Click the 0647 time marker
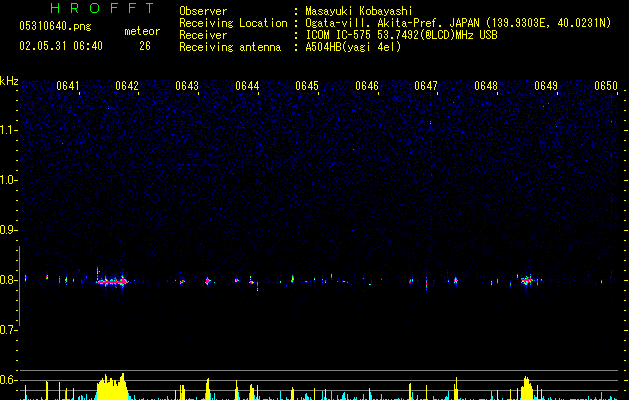 tap(426, 86)
